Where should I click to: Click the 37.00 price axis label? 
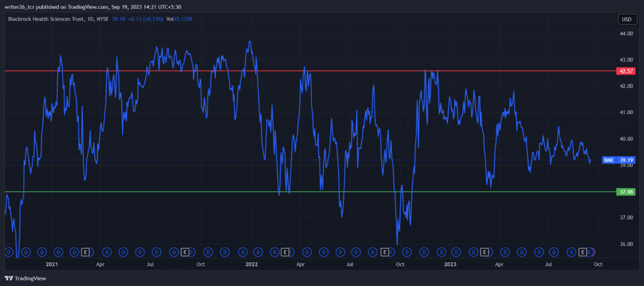click(626, 217)
